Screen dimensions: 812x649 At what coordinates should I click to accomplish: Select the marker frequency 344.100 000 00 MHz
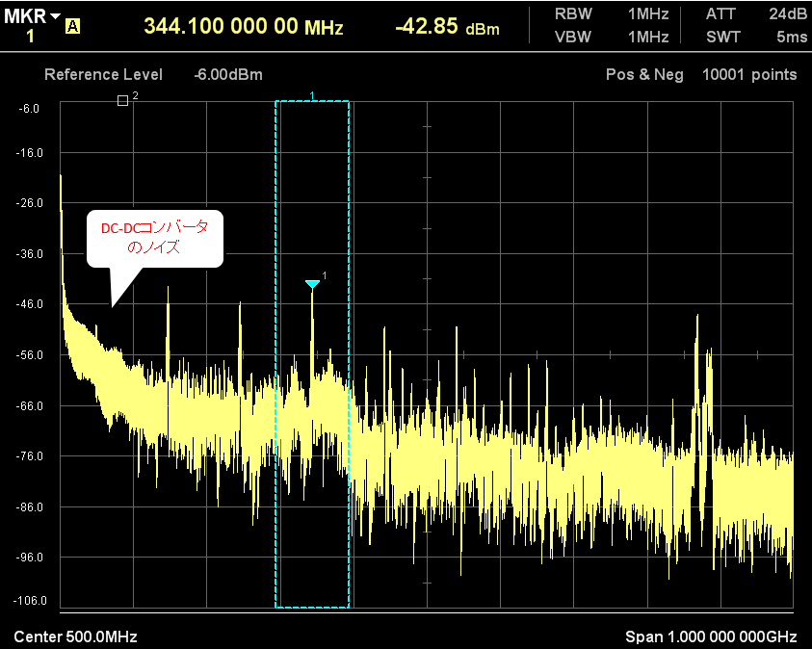244,26
